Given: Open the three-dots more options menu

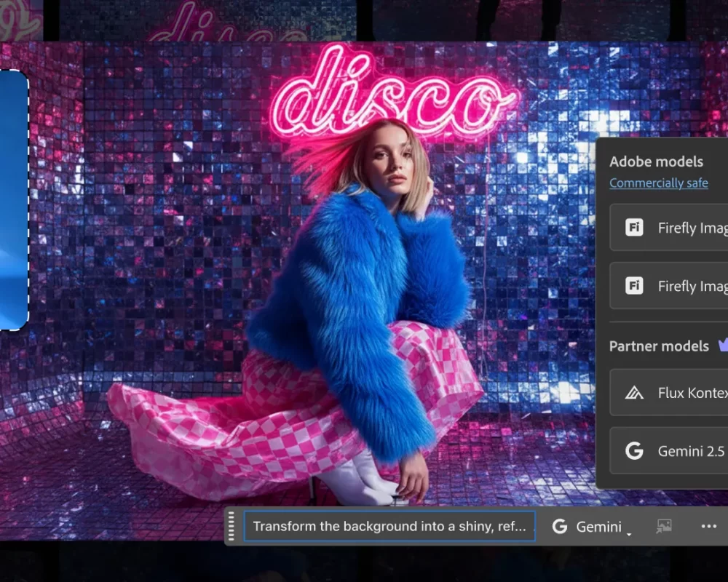Looking at the screenshot, I should click(x=708, y=527).
